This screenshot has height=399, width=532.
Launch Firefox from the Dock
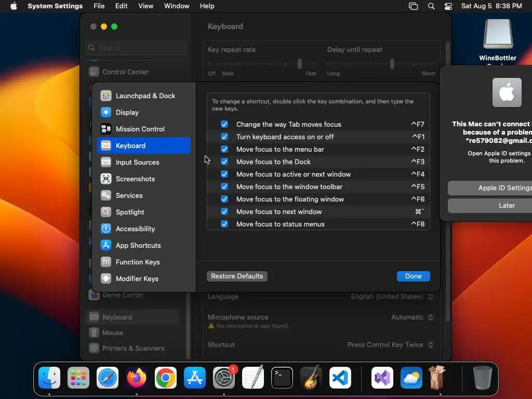pos(137,378)
